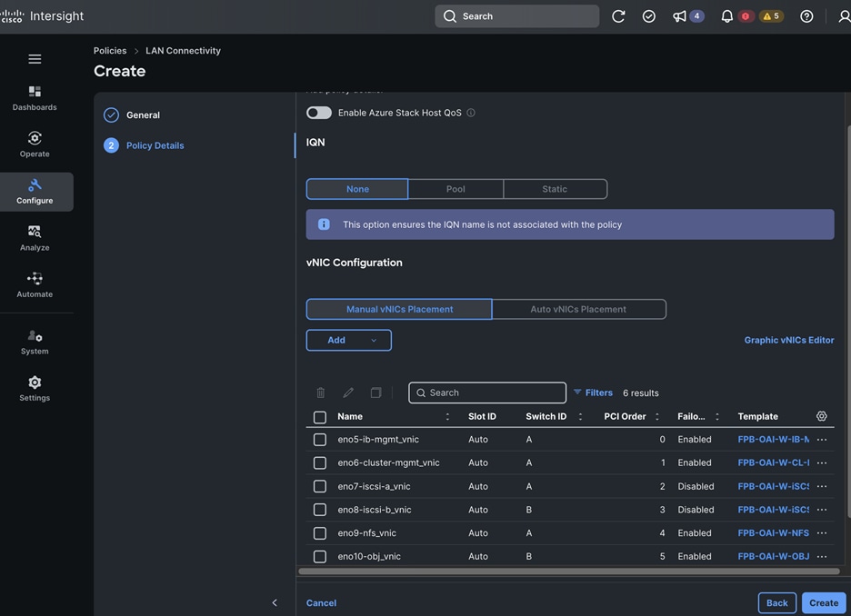The width and height of the screenshot is (851, 616).
Task: Open row actions for eno8-iscsi-b_vnic
Action: click(x=822, y=510)
